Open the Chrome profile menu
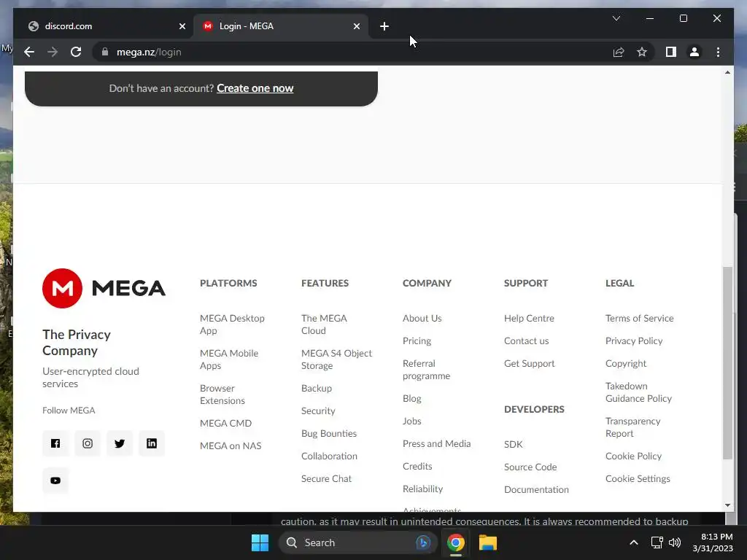Viewport: 747px width, 560px height. pos(694,52)
